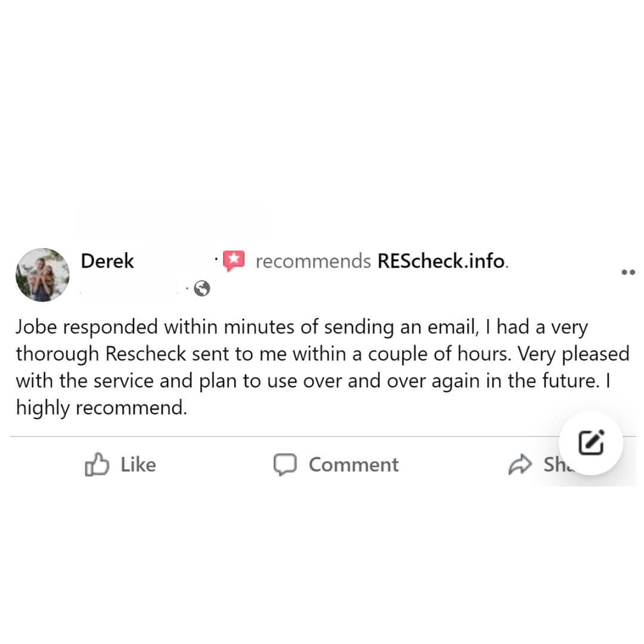
Task: Click the red star recommendation badge
Action: [234, 261]
